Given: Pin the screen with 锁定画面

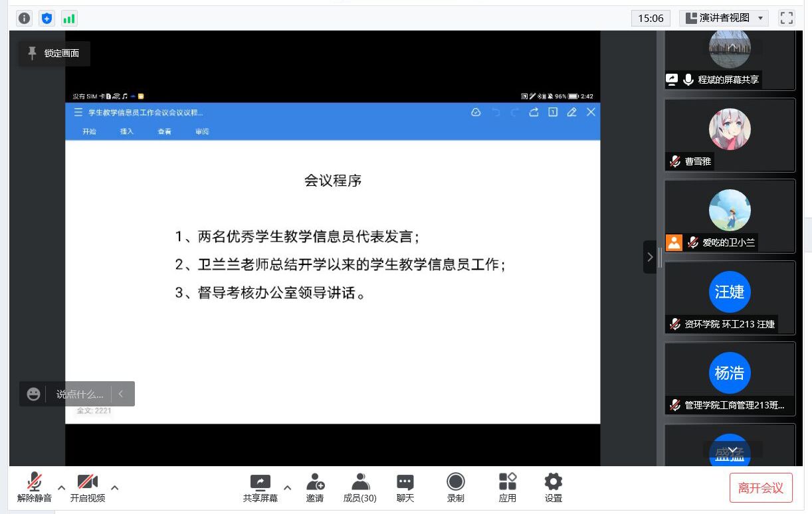Looking at the screenshot, I should click(54, 53).
